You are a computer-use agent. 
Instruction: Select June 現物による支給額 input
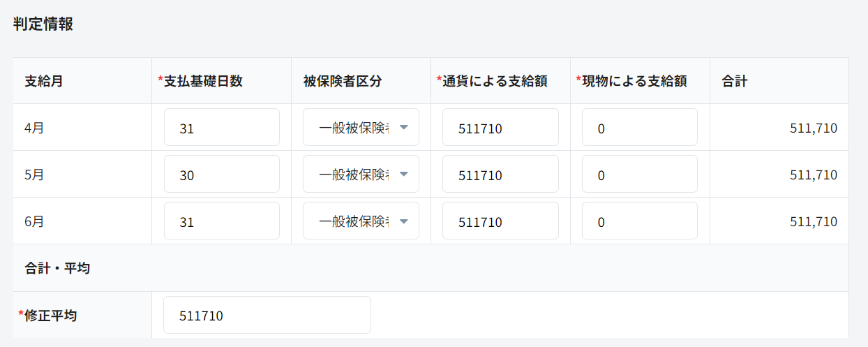click(x=639, y=221)
